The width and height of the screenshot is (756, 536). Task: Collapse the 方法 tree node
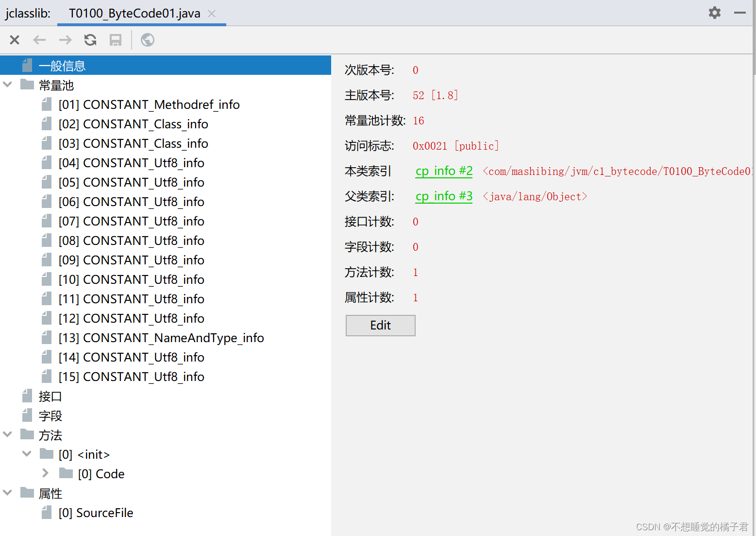pyautogui.click(x=7, y=435)
